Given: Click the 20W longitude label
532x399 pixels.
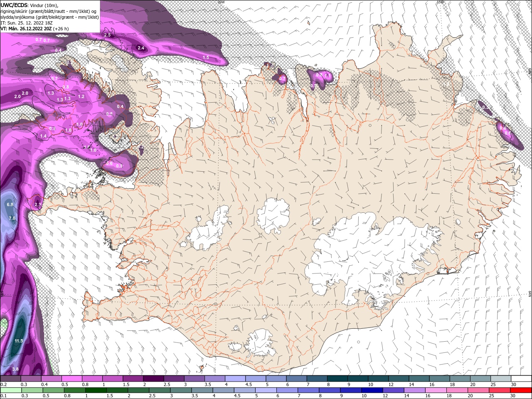Looking at the screenshot, I should click(x=221, y=2).
